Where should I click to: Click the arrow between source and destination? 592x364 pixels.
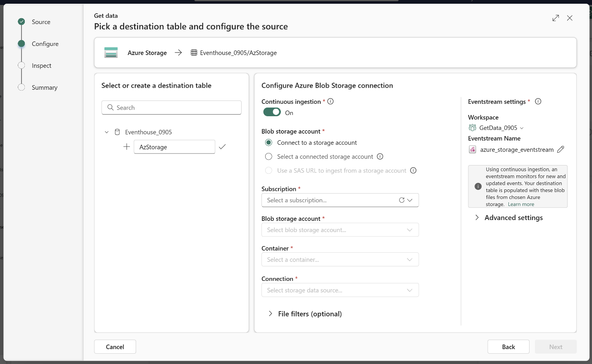click(x=178, y=53)
